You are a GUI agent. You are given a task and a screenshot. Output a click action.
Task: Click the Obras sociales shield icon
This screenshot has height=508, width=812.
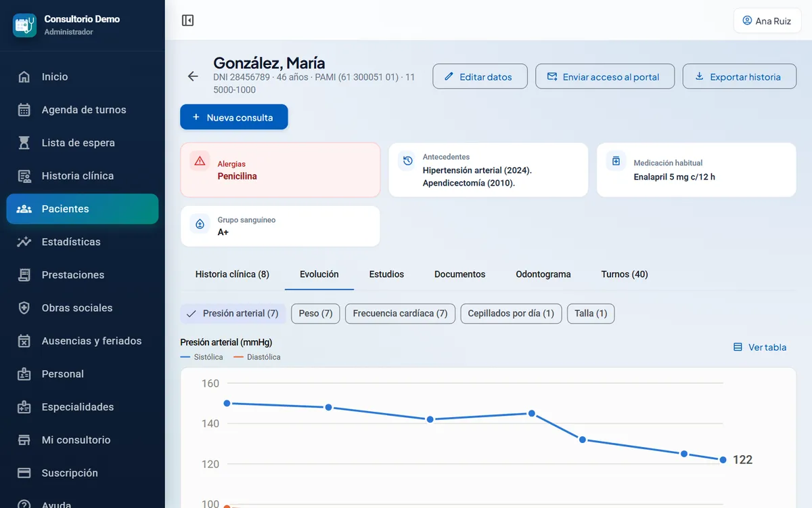(24, 308)
